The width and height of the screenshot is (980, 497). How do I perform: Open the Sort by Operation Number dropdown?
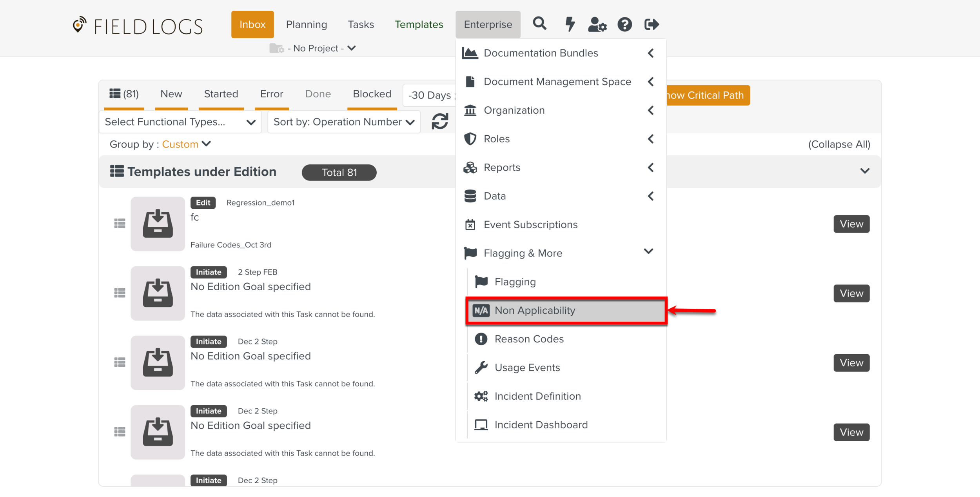coord(344,122)
